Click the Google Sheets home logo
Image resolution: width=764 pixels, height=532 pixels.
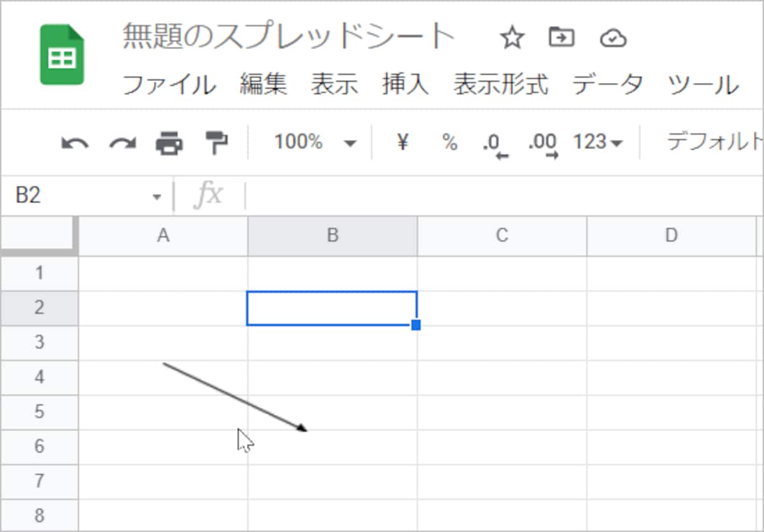[x=62, y=54]
